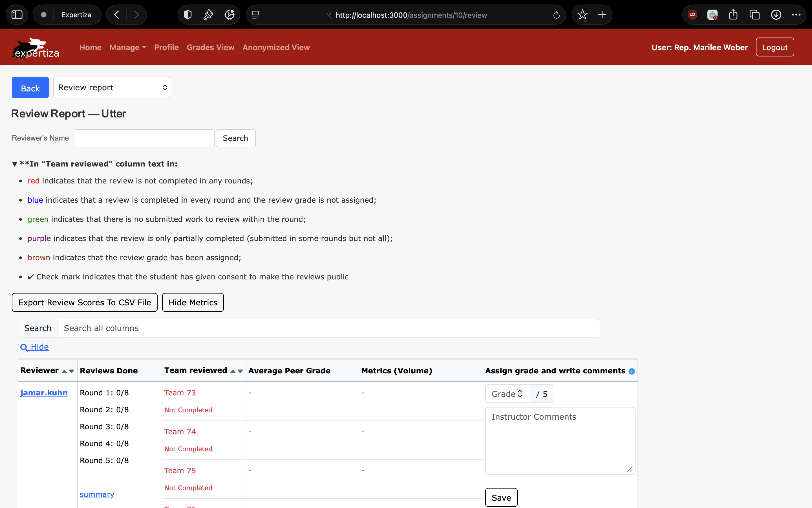Toggle the browser sidebar icon
This screenshot has width=812, height=508.
point(17,15)
